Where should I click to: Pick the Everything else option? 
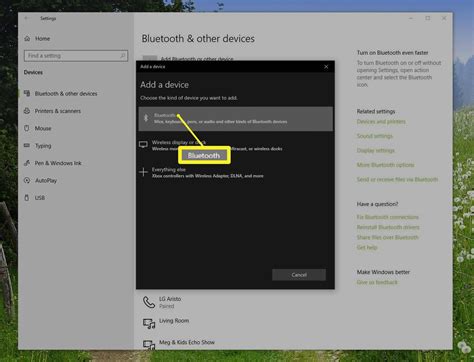236,172
